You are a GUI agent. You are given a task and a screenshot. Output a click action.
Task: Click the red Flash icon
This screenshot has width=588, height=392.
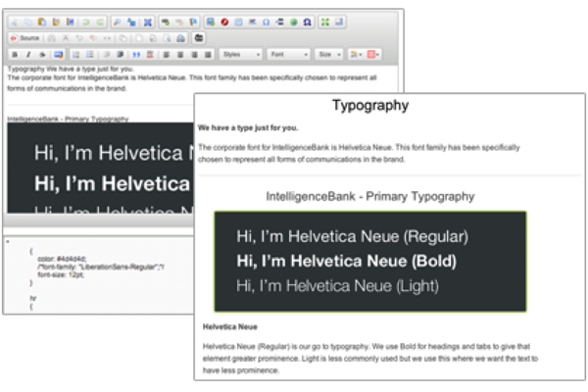pos(224,23)
